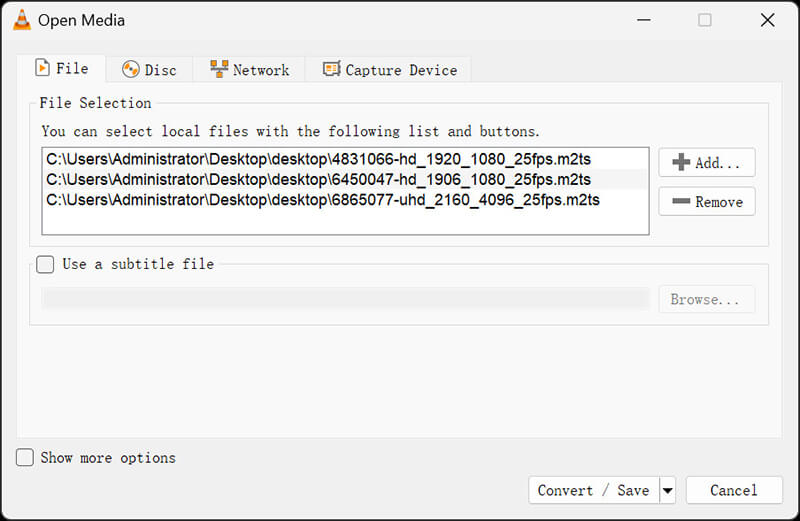Select the 6865077-uhd_2160_4096_25fps.m2ts file row
800x521 pixels.
point(345,200)
